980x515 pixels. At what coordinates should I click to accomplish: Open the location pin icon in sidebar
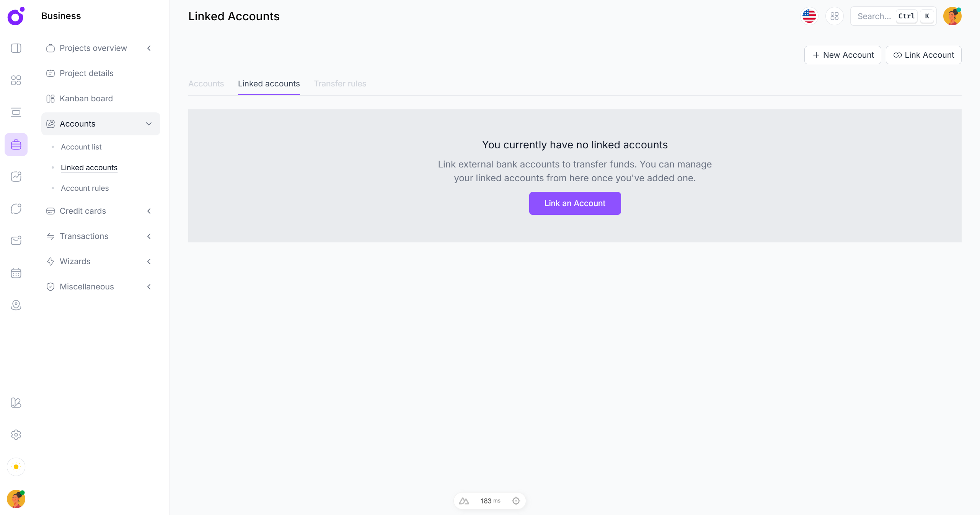16,305
